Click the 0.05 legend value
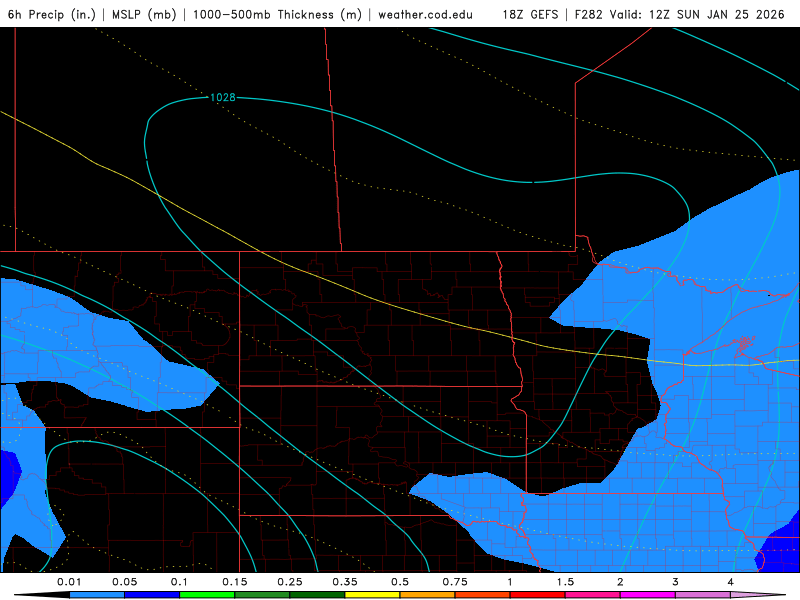This screenshot has height=600, width=800. [124, 582]
